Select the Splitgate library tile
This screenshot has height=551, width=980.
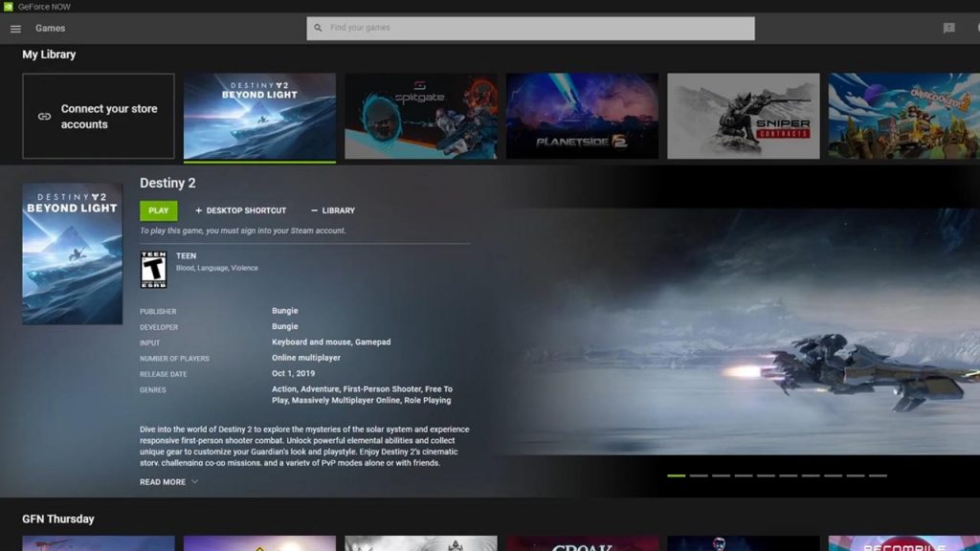point(421,116)
